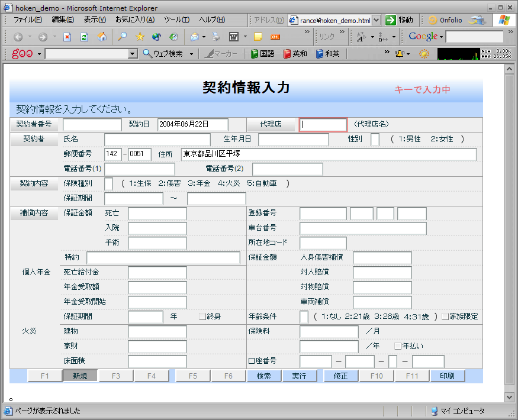Go forward with the Forward arrow
Viewport: 518px width, 420px height.
[43, 37]
